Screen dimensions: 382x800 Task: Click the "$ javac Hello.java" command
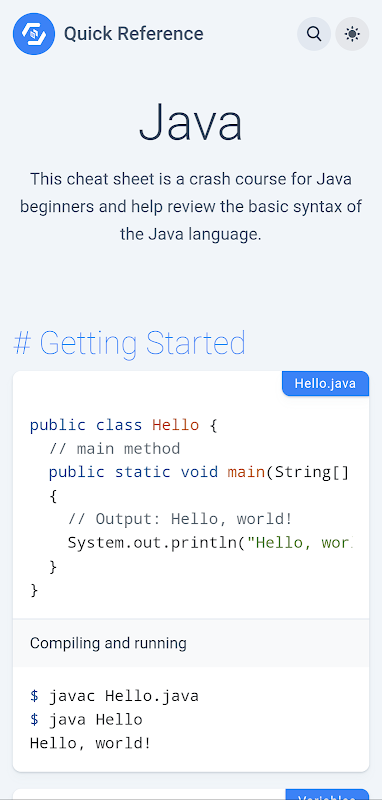click(x=114, y=696)
